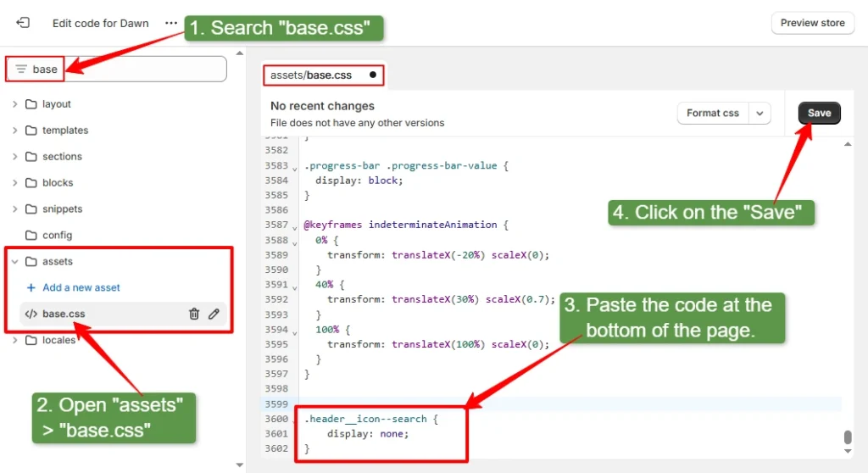Fold the code at line 3583

point(294,169)
